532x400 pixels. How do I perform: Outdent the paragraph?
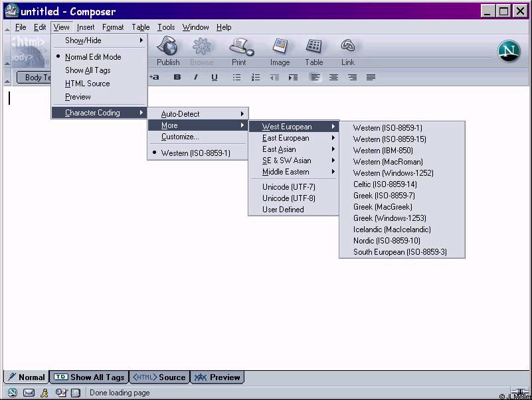[274, 78]
